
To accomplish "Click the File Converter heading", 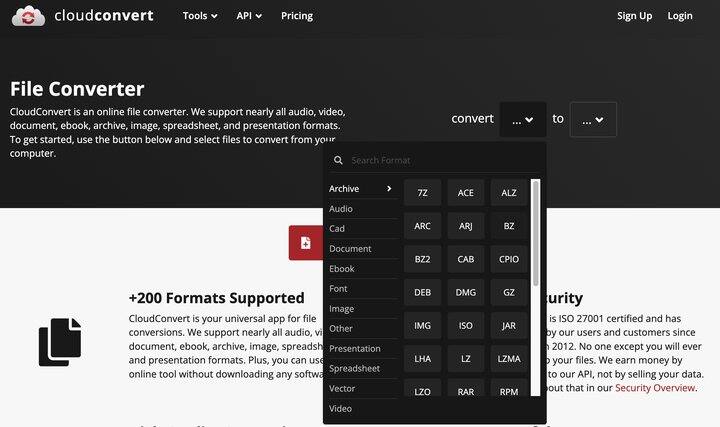I will (x=77, y=89).
